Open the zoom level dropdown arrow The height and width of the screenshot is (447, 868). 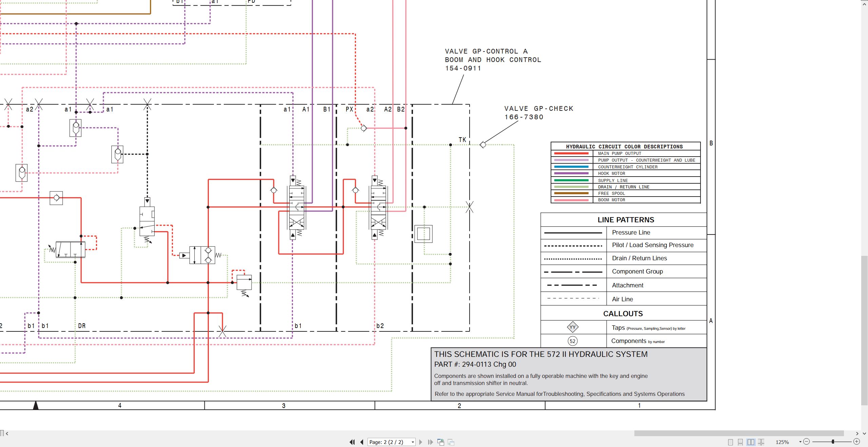click(800, 442)
